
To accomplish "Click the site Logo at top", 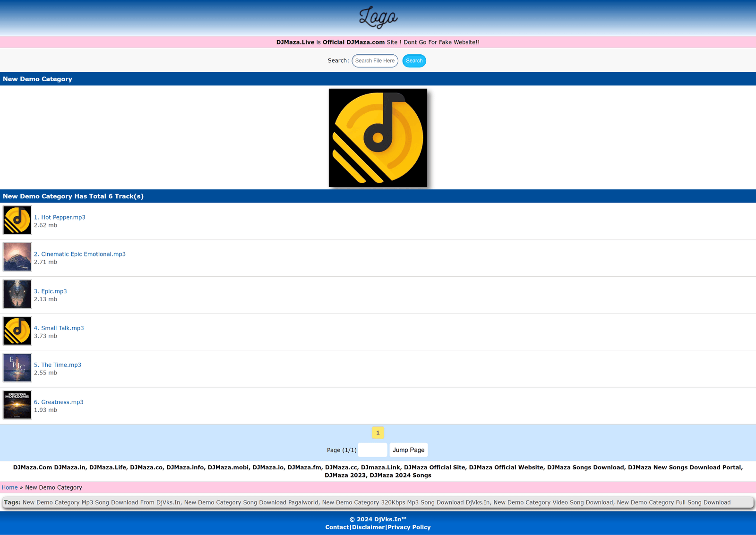I will [x=378, y=17].
